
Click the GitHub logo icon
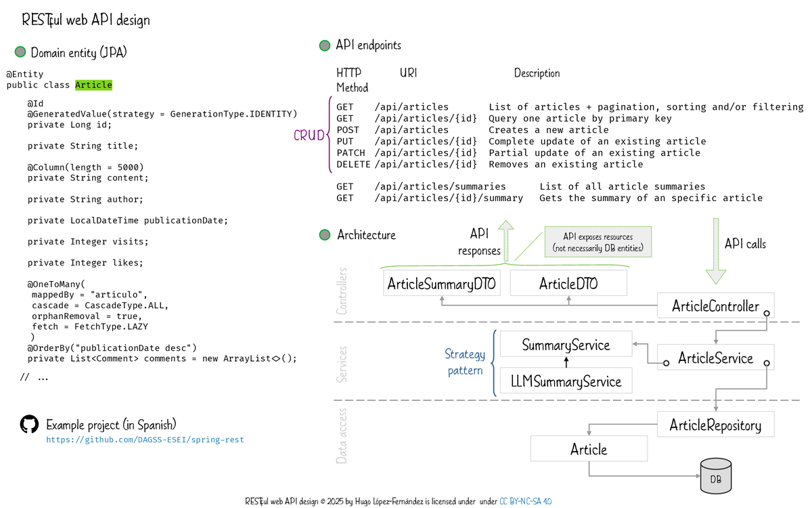click(x=28, y=425)
